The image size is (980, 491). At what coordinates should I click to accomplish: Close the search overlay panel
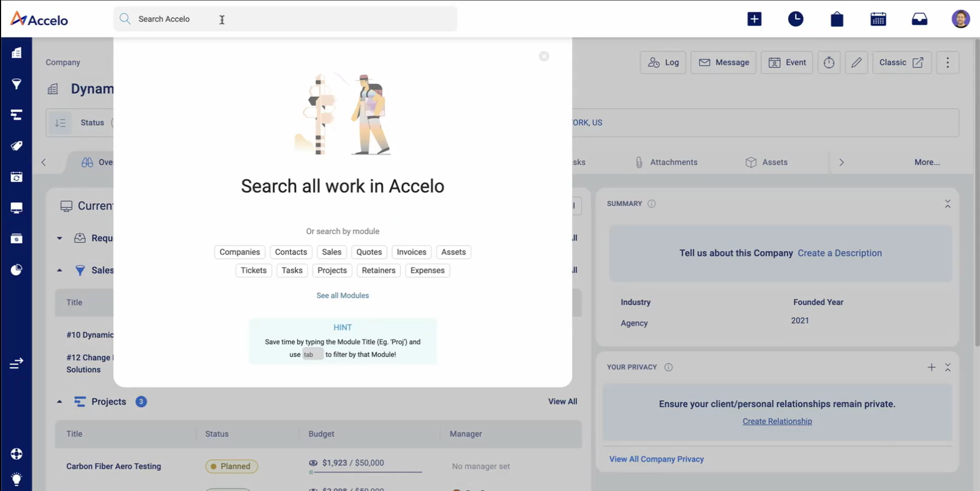coord(544,56)
